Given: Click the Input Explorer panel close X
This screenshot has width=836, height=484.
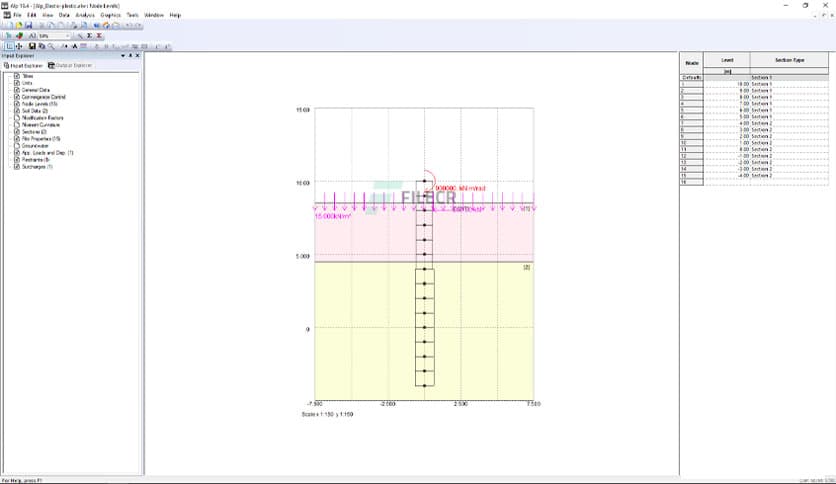Looking at the screenshot, I should pos(138,55).
